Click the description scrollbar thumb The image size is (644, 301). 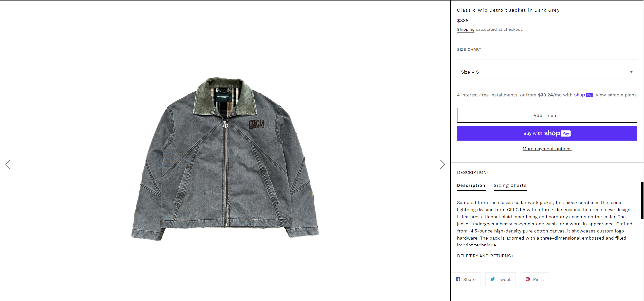pos(642,200)
